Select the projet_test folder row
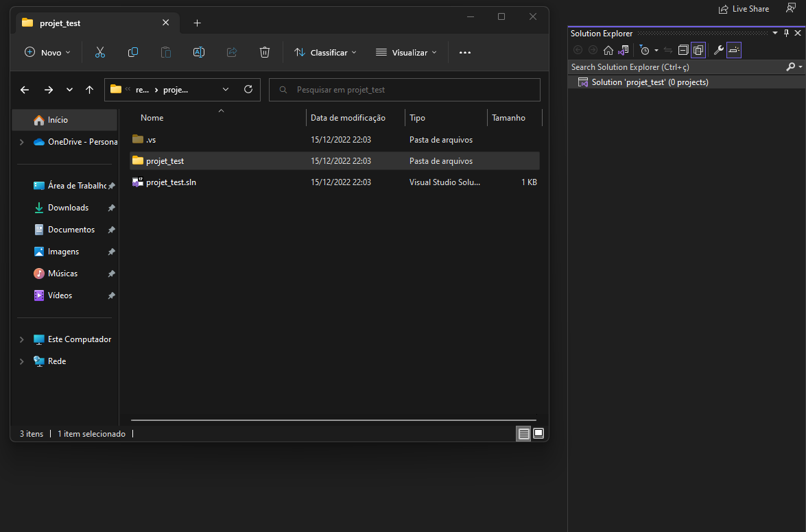Image resolution: width=806 pixels, height=532 pixels. 335,160
